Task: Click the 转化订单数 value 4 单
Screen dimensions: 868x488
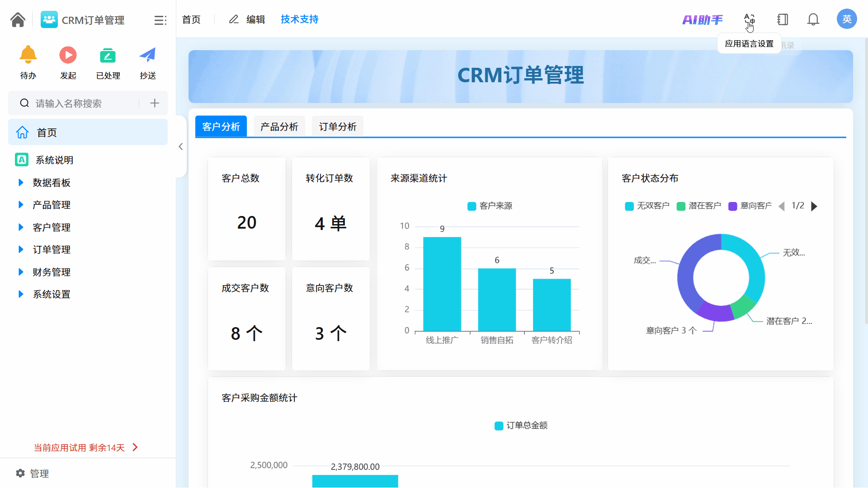Action: [330, 224]
